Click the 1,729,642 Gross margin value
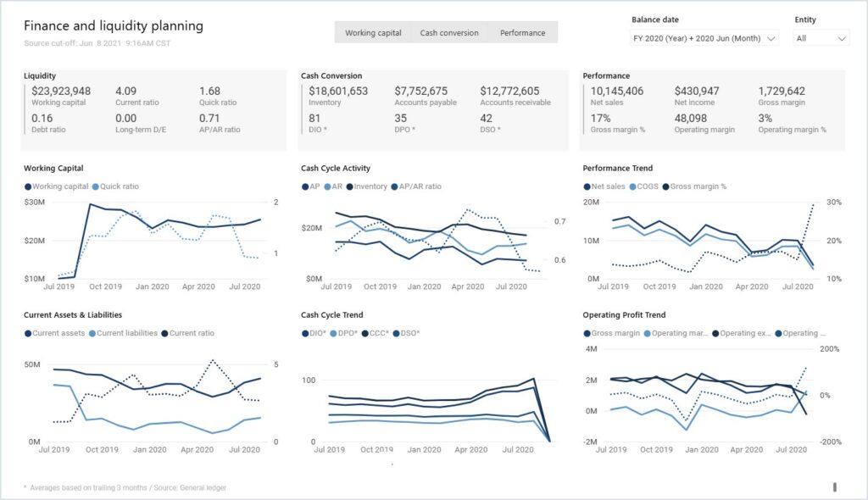 coord(782,92)
